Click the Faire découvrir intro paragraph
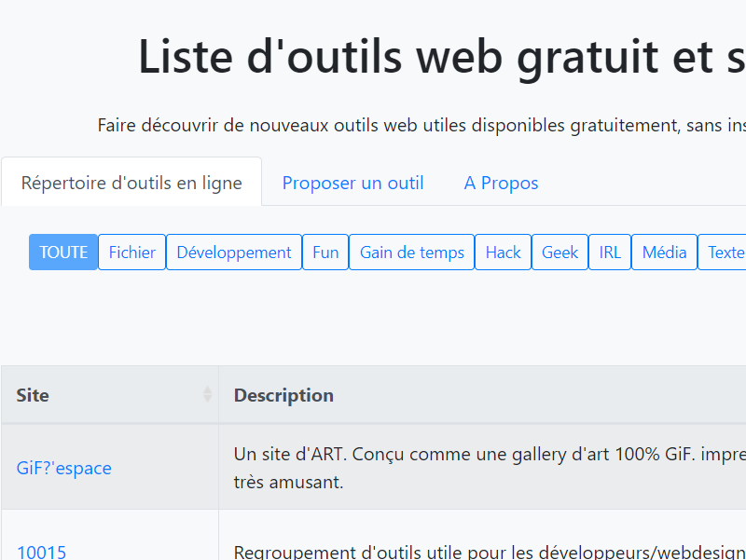Image resolution: width=746 pixels, height=560 pixels. click(421, 125)
